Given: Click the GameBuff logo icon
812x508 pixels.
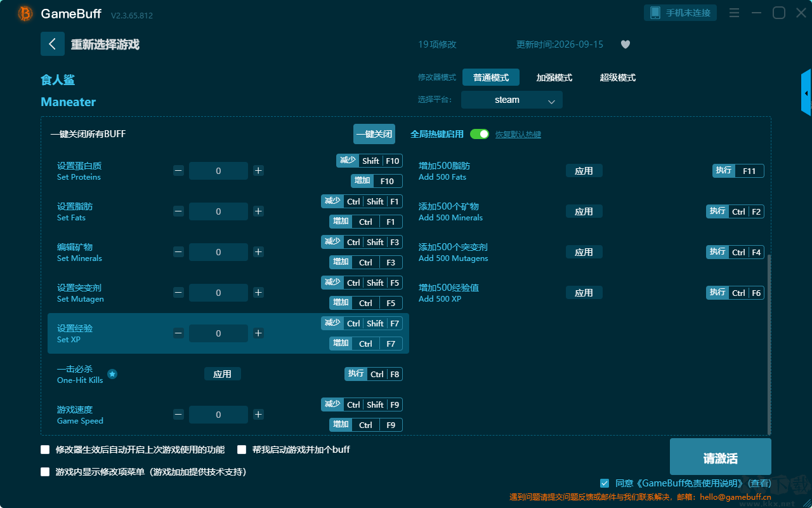Looking at the screenshot, I should pyautogui.click(x=25, y=13).
